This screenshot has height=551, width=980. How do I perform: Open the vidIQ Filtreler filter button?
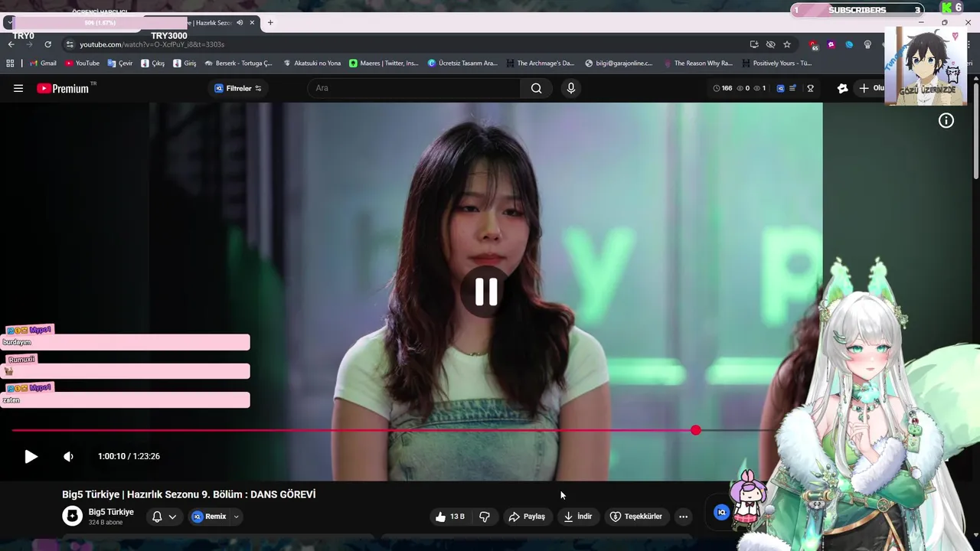pos(238,88)
